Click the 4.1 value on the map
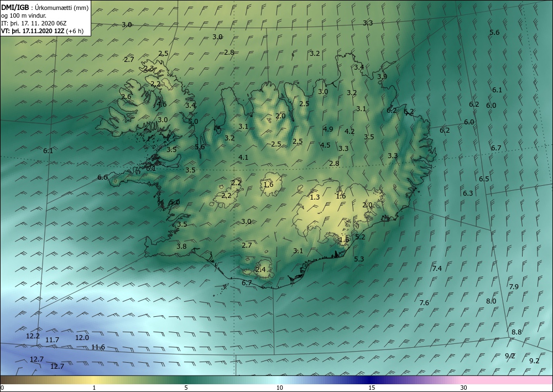 pyautogui.click(x=243, y=157)
